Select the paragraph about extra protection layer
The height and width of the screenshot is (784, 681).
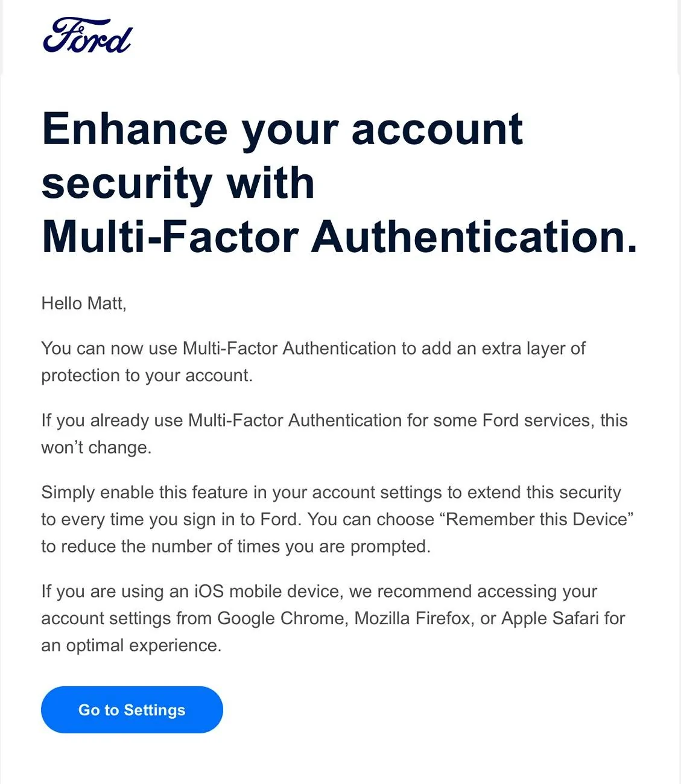[x=312, y=361]
